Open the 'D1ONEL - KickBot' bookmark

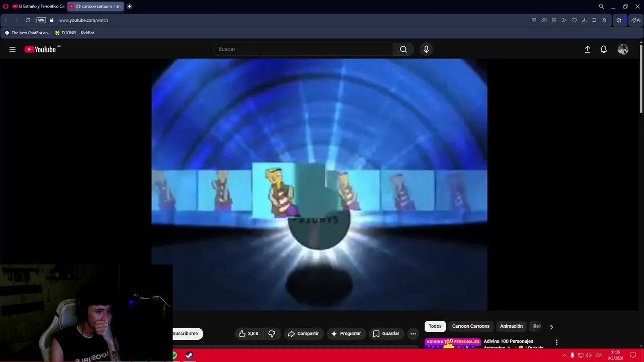[74, 33]
